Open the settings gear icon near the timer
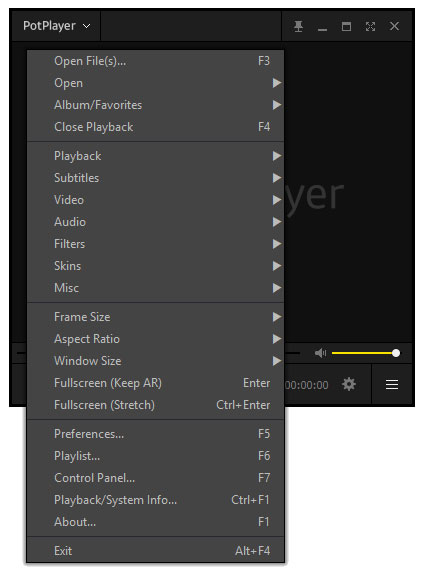The width and height of the screenshot is (422, 577). (349, 384)
